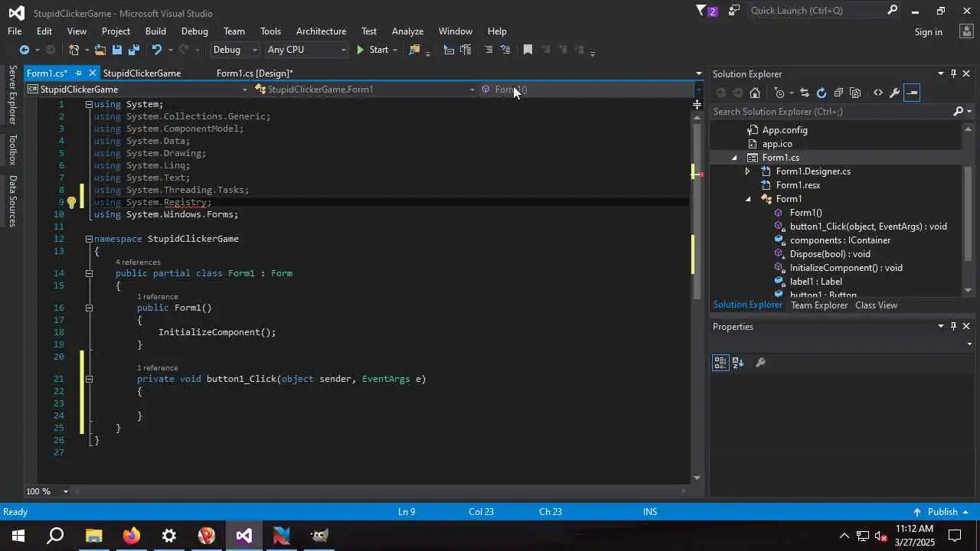The image size is (980, 551).
Task: Open Properties via the wrench icon
Action: click(x=894, y=93)
